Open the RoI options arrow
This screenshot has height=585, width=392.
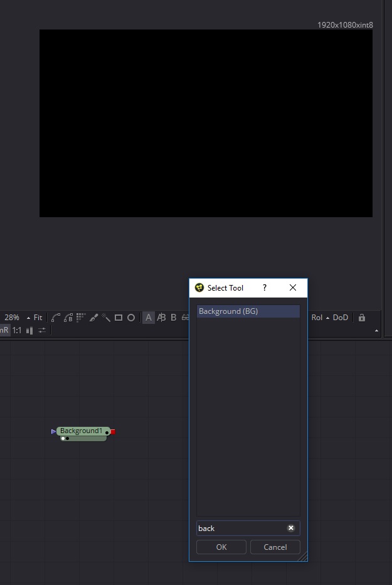(x=328, y=318)
